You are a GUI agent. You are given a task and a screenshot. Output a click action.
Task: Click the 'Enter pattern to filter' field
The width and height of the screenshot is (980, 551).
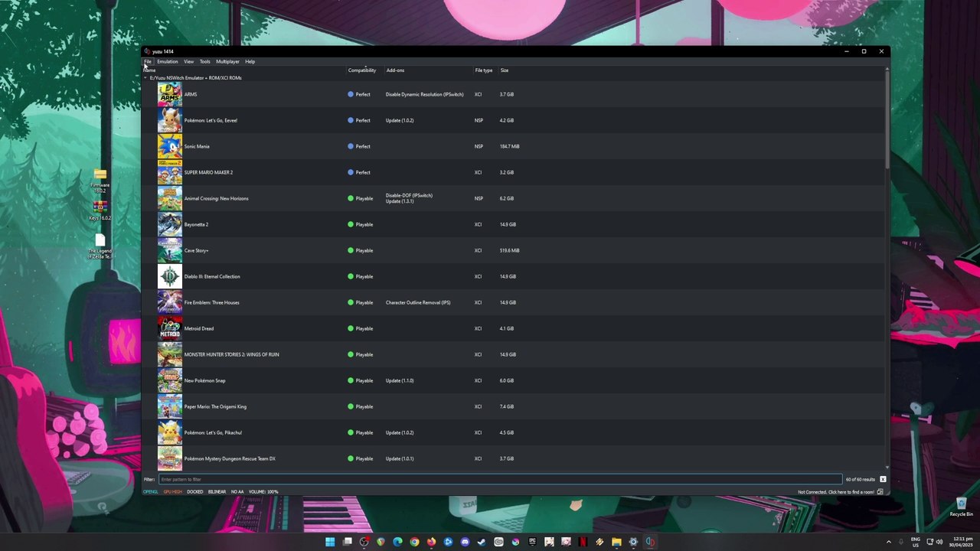coord(500,479)
